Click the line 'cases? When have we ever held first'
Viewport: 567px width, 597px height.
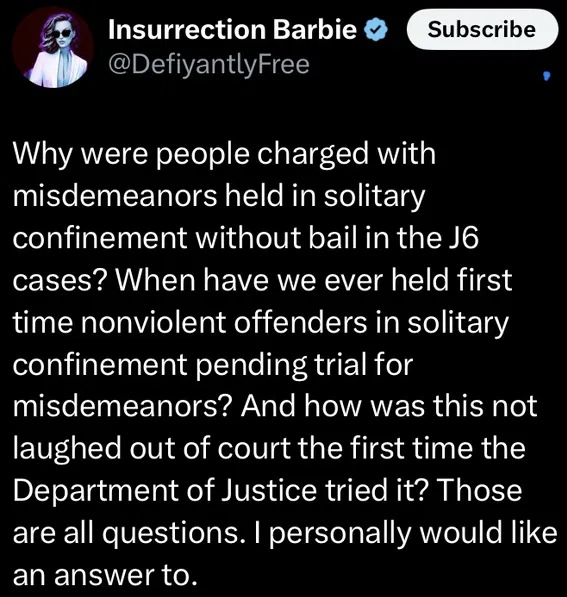pyautogui.click(x=262, y=281)
